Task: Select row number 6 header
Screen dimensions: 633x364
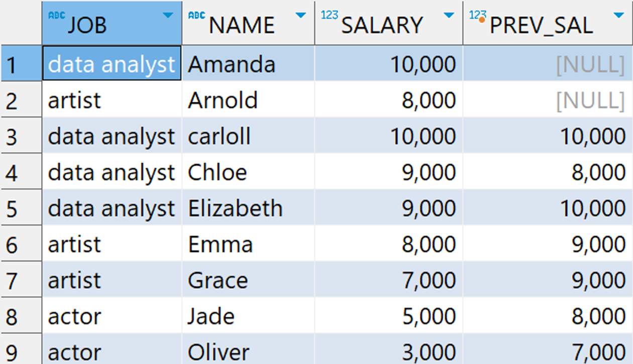Action: 21,244
